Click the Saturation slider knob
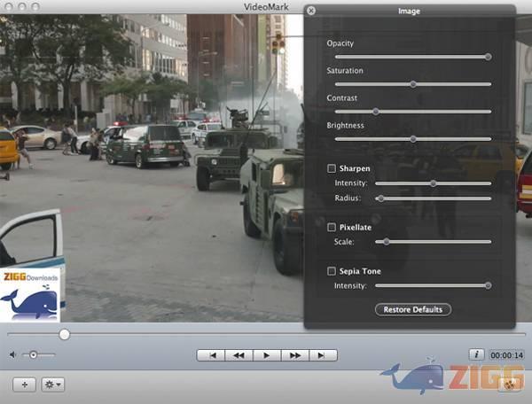Image resolution: width=532 pixels, height=404 pixels. [413, 84]
